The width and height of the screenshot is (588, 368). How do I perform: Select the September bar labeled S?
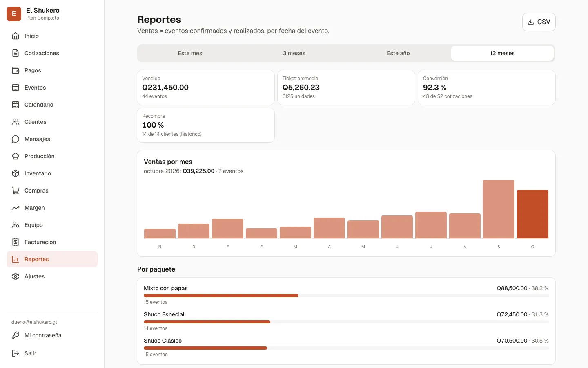499,209
